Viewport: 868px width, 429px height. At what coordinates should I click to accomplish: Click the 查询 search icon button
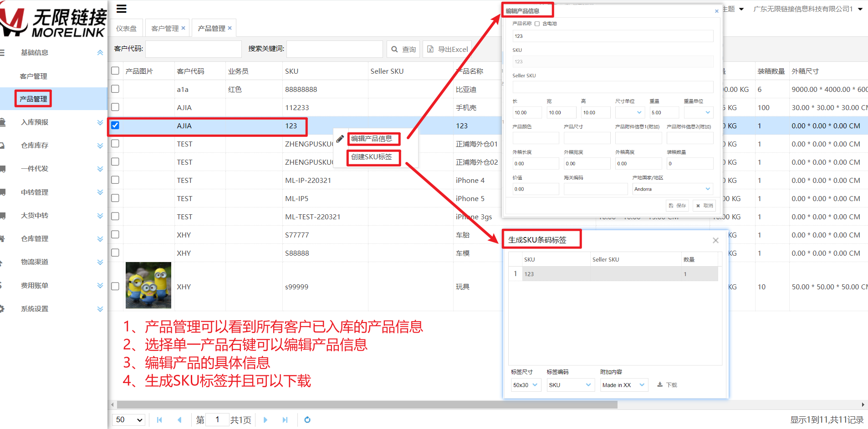tap(403, 49)
